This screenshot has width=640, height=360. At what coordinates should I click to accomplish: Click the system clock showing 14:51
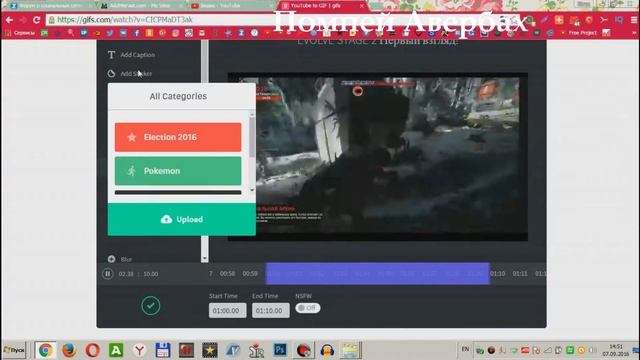click(x=616, y=347)
